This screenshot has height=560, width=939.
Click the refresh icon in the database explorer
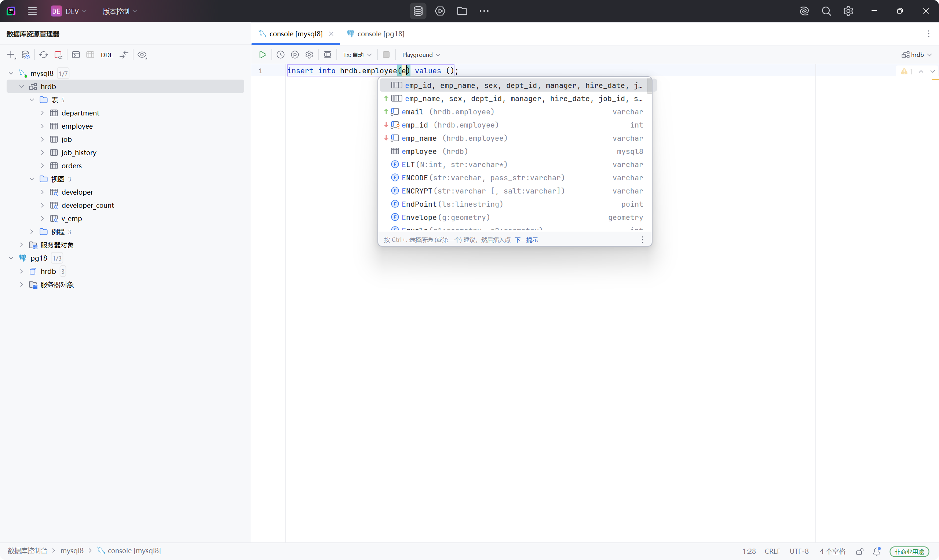pos(44,55)
